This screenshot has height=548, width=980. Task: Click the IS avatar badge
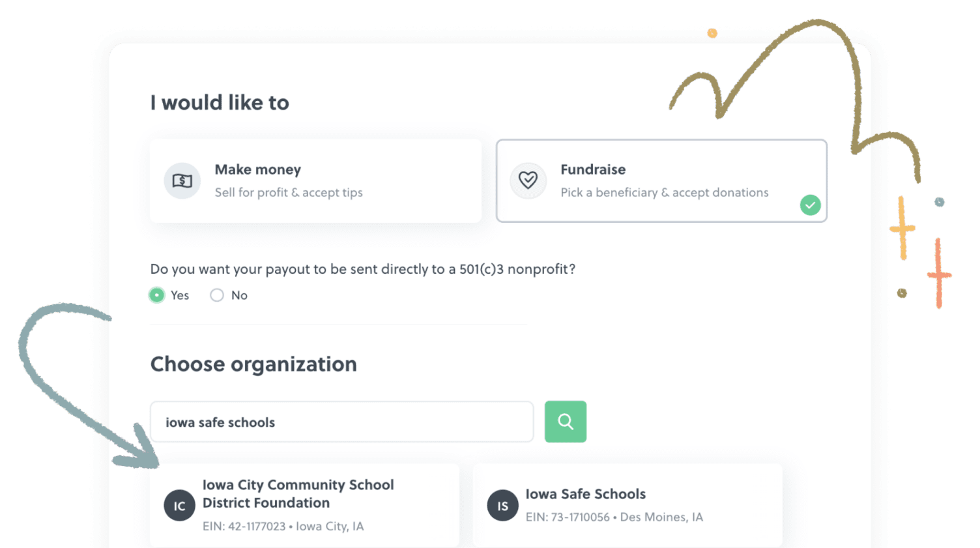tap(502, 506)
